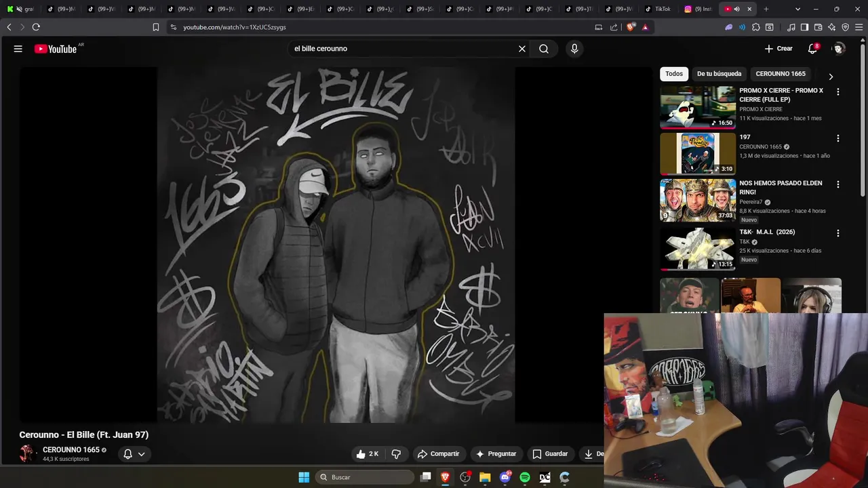Open the YouTube hamburger guide menu
Image resolution: width=868 pixels, height=488 pixels.
pyautogui.click(x=18, y=49)
